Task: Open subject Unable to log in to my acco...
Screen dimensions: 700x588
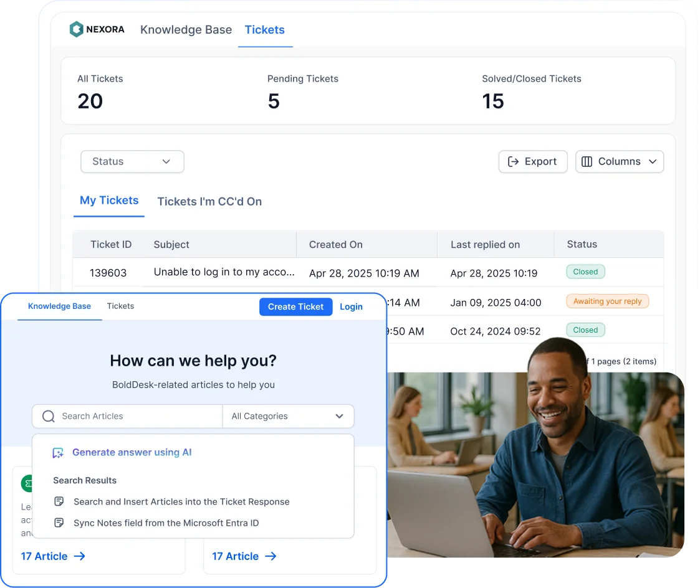Action: click(x=224, y=272)
